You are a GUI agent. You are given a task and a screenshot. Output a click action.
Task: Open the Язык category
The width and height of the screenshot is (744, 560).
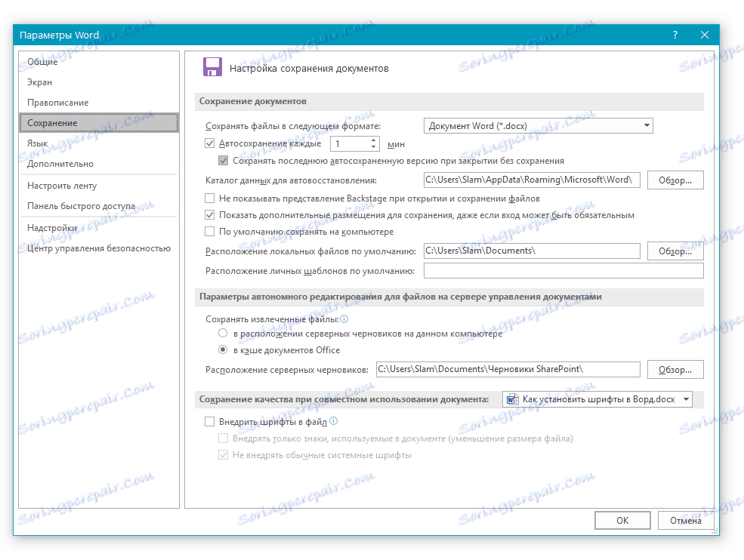99,143
